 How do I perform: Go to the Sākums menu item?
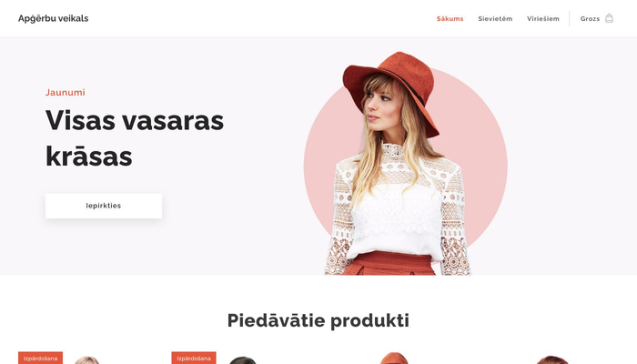(450, 19)
